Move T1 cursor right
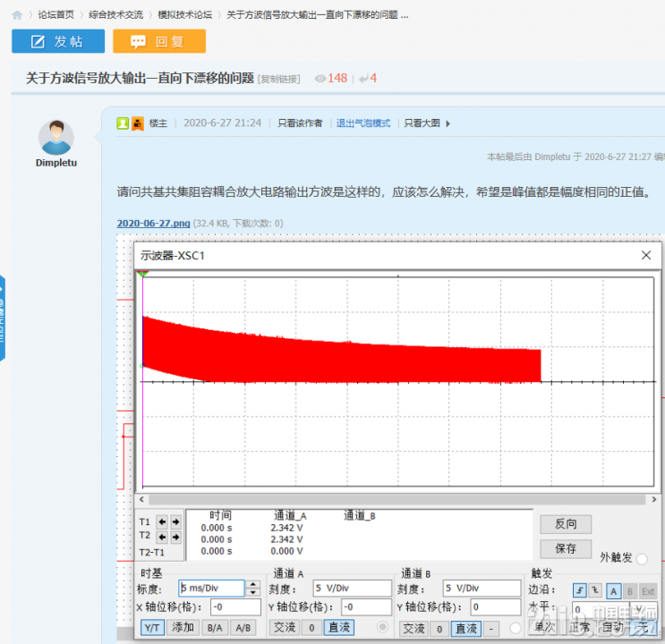 point(175,521)
